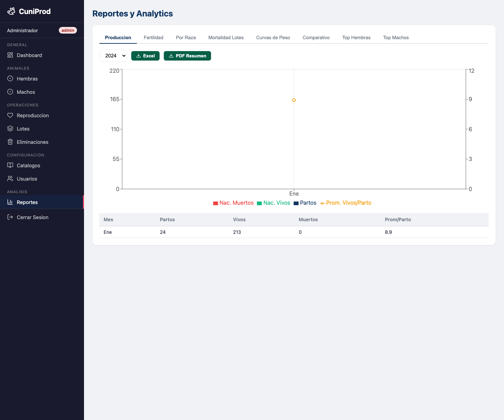The height and width of the screenshot is (420, 504).
Task: Go to the Curvas de Peso tab
Action: click(x=273, y=37)
